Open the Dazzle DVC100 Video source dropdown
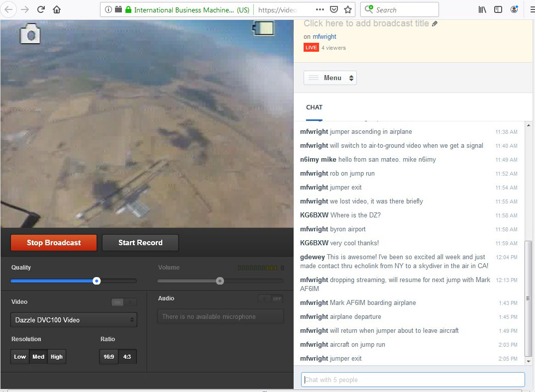This screenshot has height=392, width=535. pyautogui.click(x=74, y=320)
